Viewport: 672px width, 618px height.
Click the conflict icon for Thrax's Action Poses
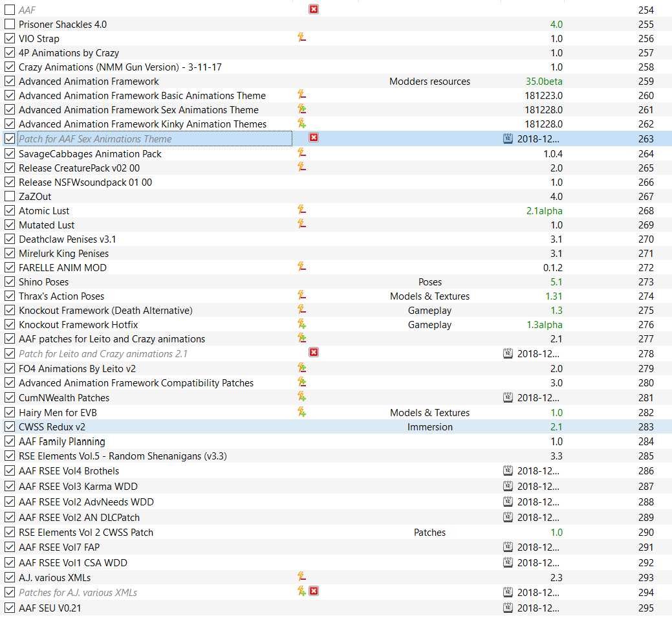click(301, 295)
